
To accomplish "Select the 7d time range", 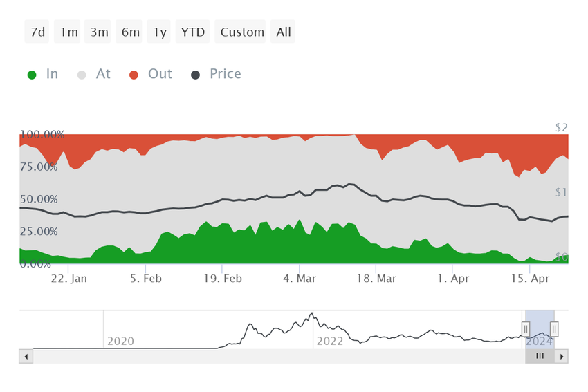I will (37, 32).
